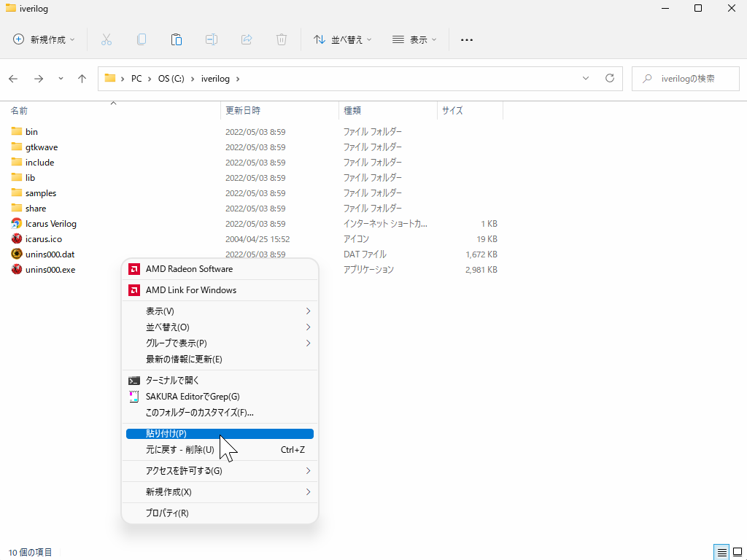
Task: Select the lib folder icon
Action: (17, 177)
